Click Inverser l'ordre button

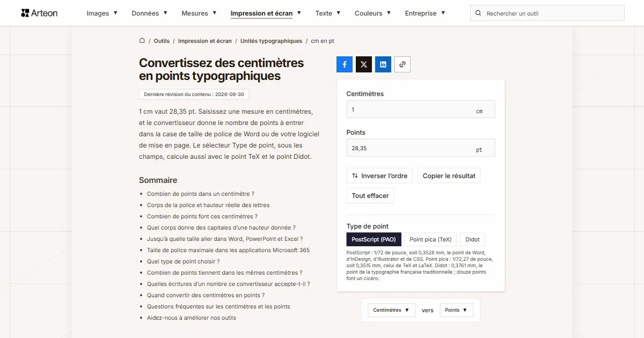[379, 175]
